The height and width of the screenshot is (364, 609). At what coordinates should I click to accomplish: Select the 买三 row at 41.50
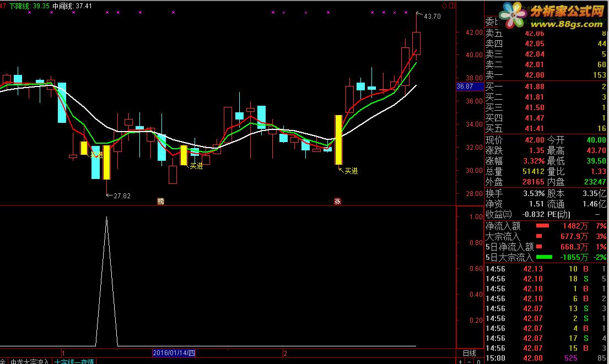coord(546,107)
